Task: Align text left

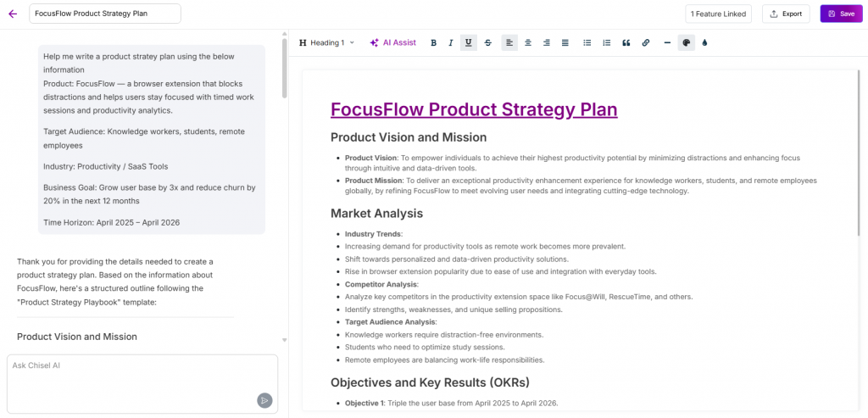Action: pos(509,42)
